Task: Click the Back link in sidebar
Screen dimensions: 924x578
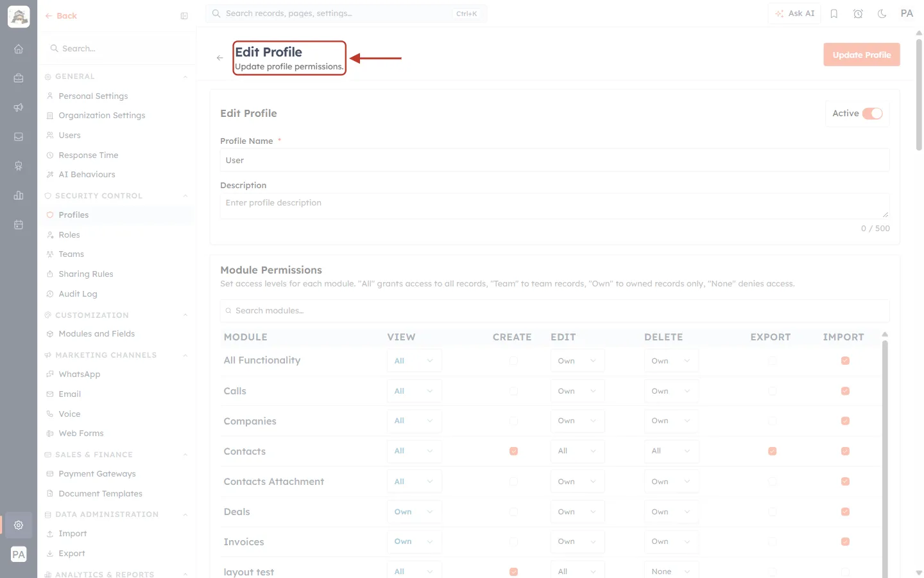Action: pos(61,16)
